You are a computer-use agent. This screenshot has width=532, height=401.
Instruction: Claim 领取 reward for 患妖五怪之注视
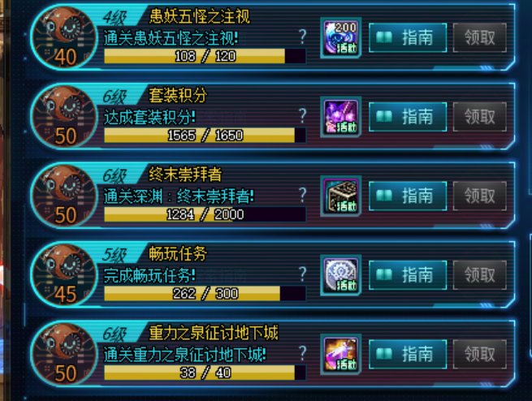pyautogui.click(x=480, y=37)
